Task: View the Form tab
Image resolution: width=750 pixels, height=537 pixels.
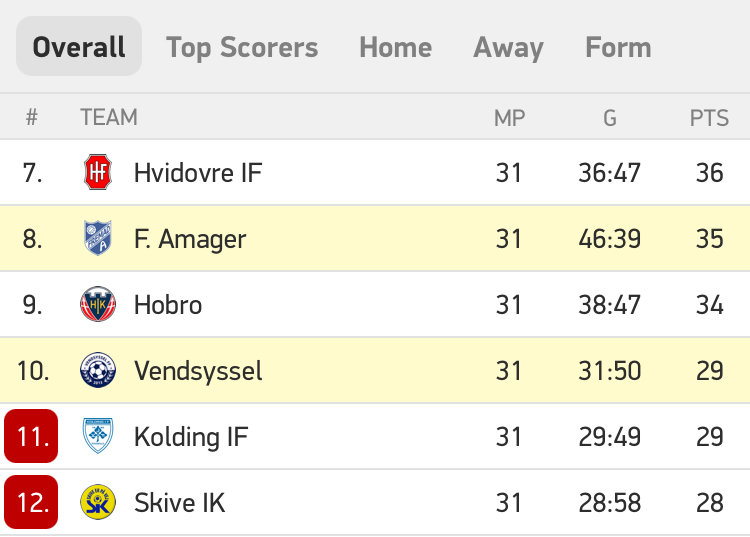Action: tap(618, 47)
